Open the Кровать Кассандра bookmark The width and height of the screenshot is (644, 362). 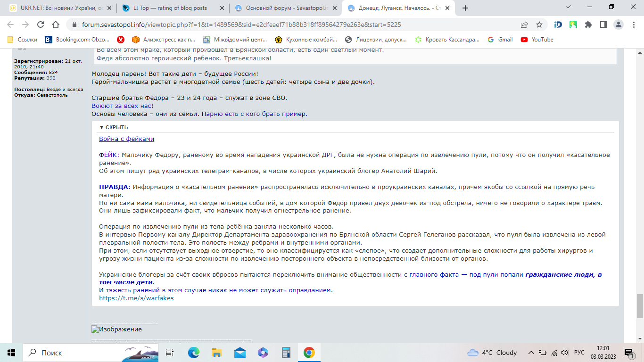coord(447,40)
